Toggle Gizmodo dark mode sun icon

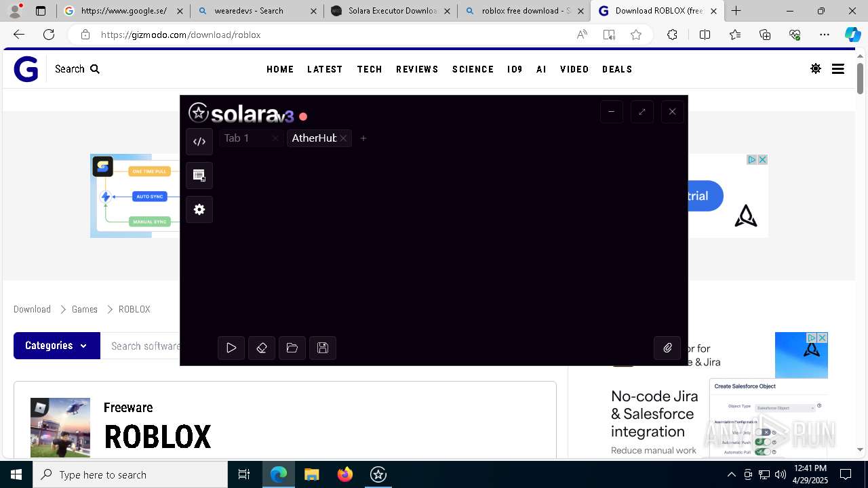pos(816,69)
